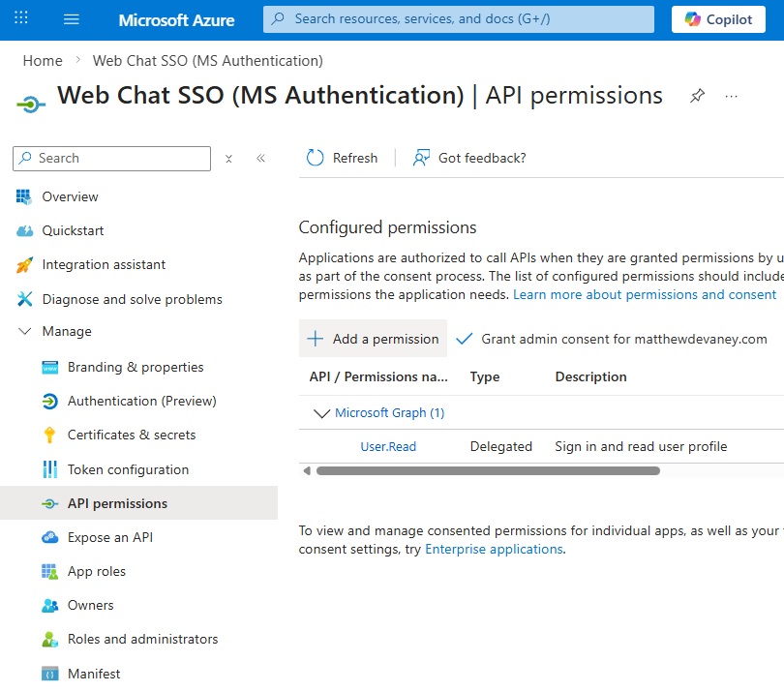Screen dimensions: 784x691
Task: Open the Got feedback option
Action: click(469, 158)
